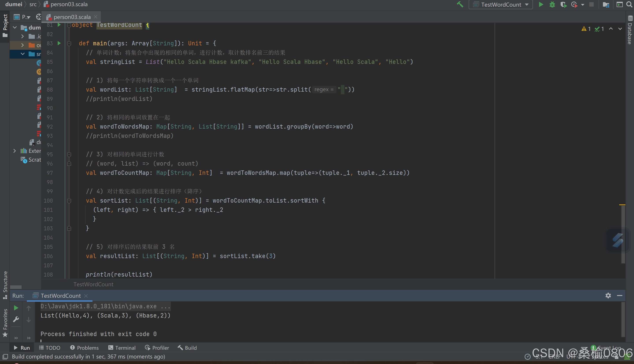Rerun TestWordCount in Run panel
The height and width of the screenshot is (364, 634).
pyautogui.click(x=16, y=308)
